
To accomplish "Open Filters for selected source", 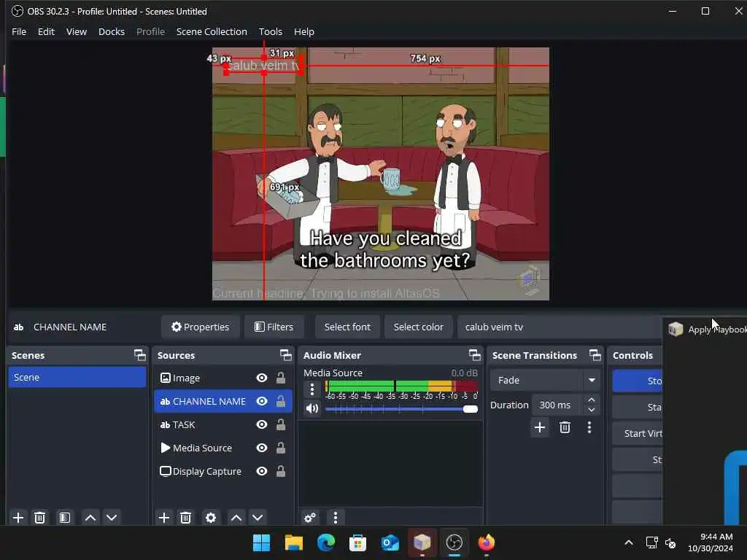I will click(x=274, y=327).
